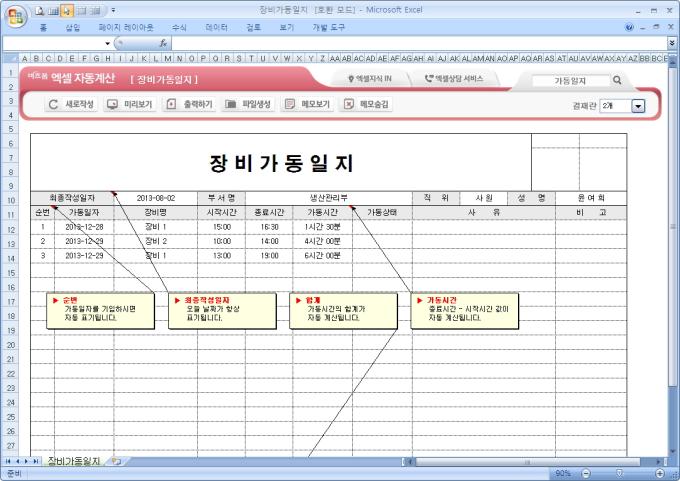This screenshot has height=481, width=680.
Task: Click the Select All corner of the grid
Action: click(10, 58)
